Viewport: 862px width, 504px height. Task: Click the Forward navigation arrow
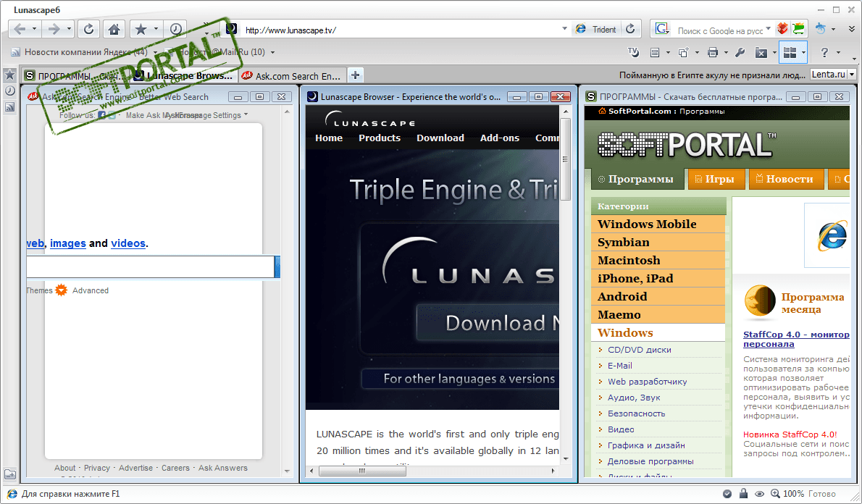click(x=54, y=29)
